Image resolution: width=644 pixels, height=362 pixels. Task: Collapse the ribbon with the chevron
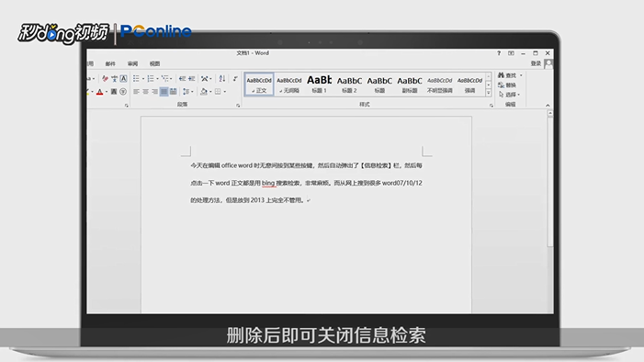(548, 106)
